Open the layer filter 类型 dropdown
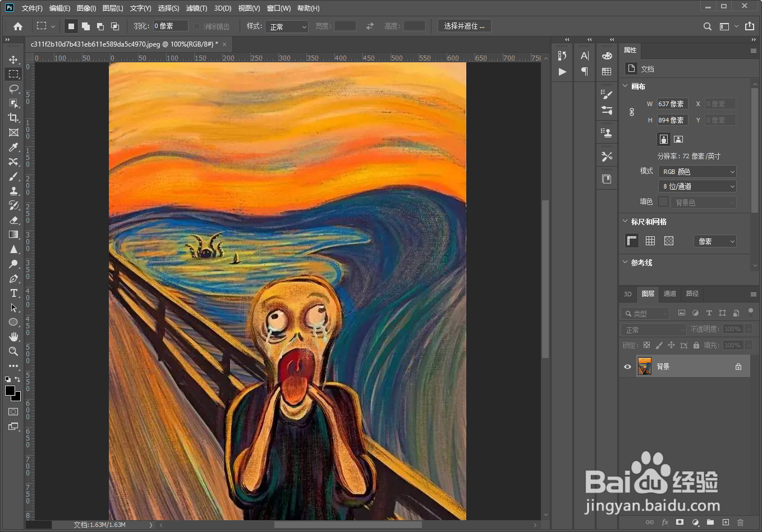This screenshot has width=762, height=532. (645, 314)
